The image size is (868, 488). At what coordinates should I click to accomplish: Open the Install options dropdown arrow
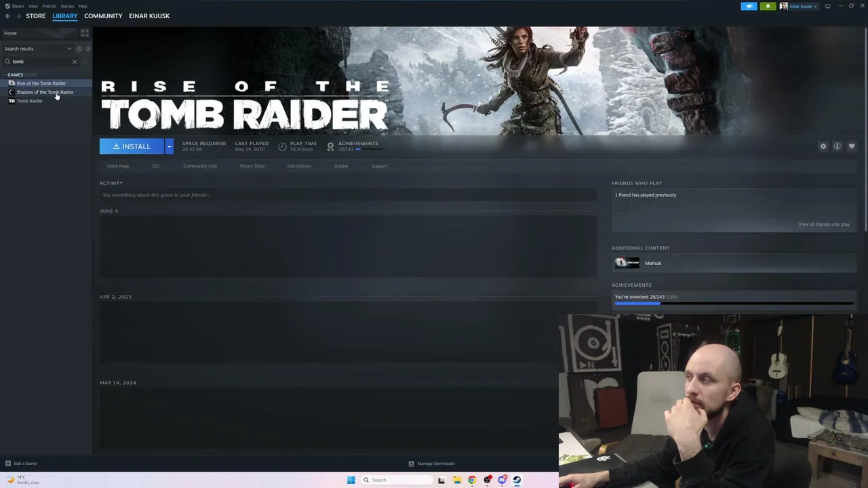(x=169, y=146)
